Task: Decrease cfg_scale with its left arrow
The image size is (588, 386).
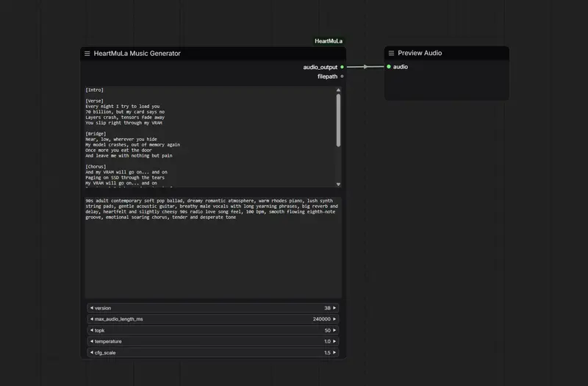Action: [x=91, y=353]
